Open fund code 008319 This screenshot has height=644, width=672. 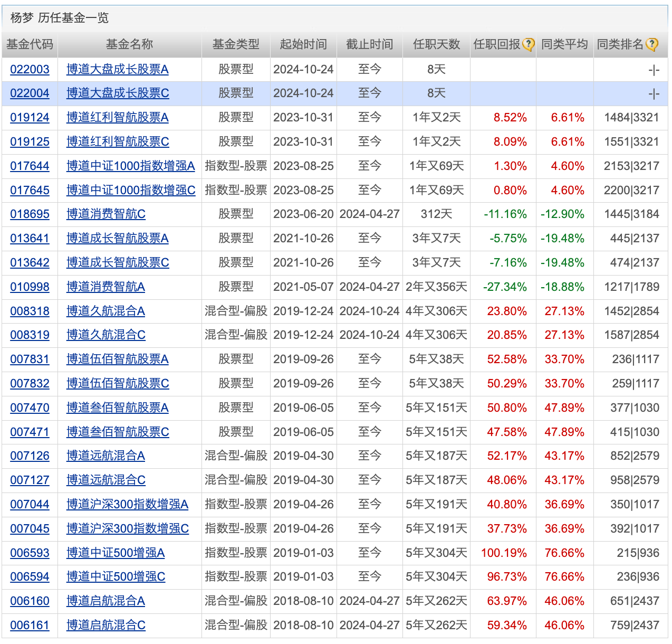pyautogui.click(x=30, y=335)
